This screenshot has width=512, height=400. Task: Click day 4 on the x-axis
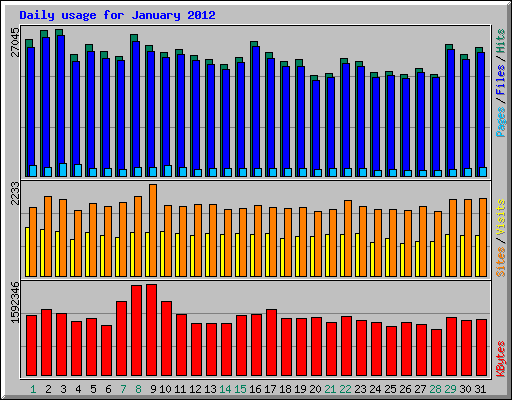click(x=78, y=389)
